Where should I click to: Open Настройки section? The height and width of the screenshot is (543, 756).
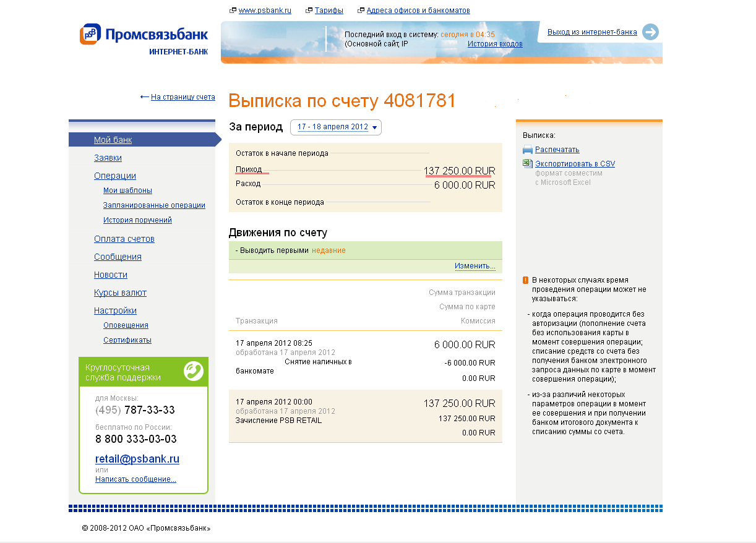(x=115, y=310)
